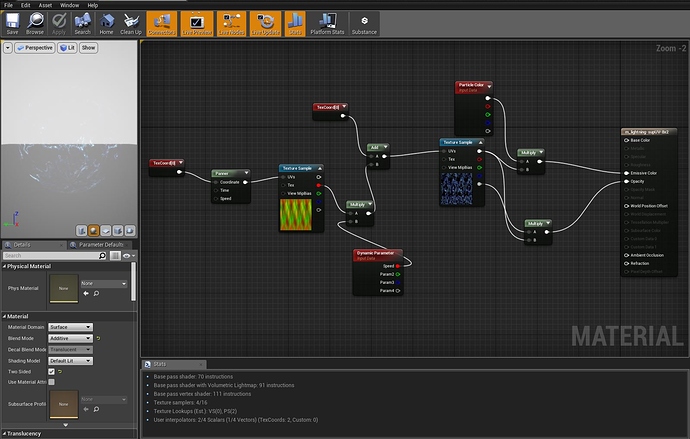Click the Clean Up toolbar icon
This screenshot has width=690, height=439.
click(x=131, y=24)
